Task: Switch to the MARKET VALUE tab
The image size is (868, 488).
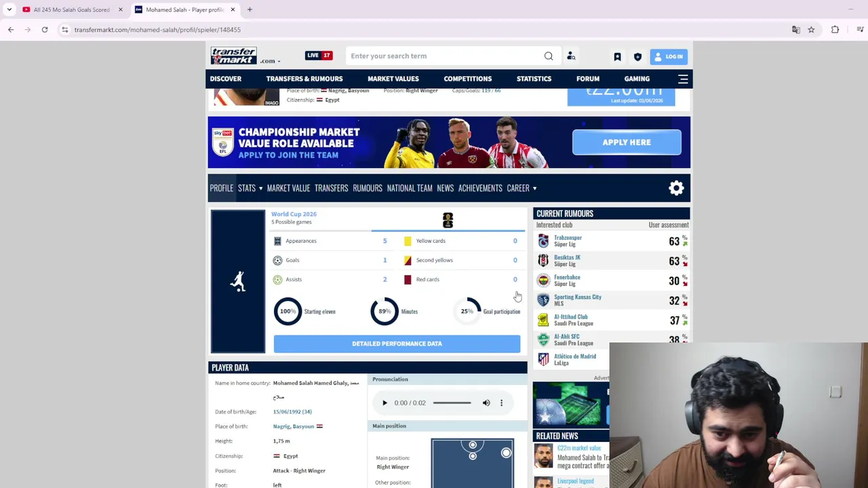Action: 288,188
